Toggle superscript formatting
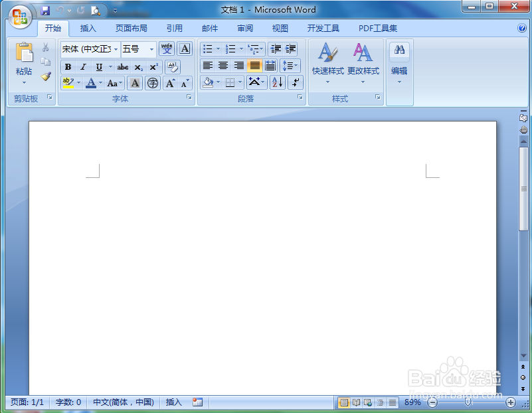Viewport: 532px width, 413px height. click(x=154, y=67)
